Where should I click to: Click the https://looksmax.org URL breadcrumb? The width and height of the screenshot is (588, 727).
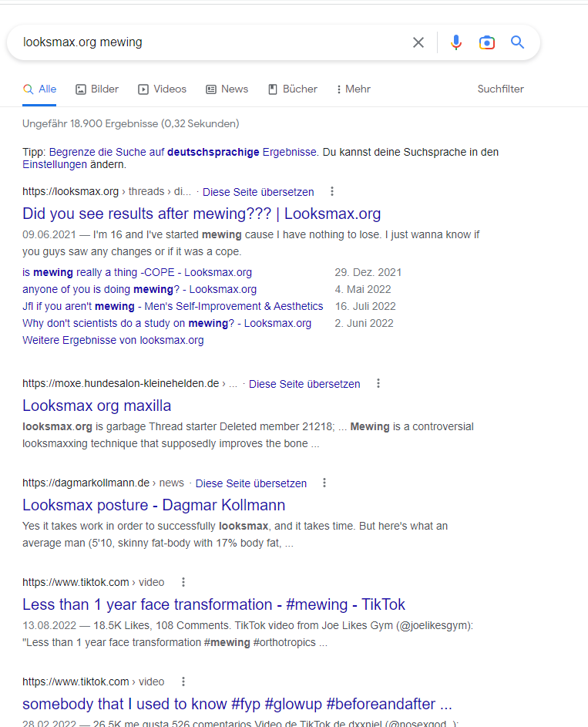click(106, 191)
